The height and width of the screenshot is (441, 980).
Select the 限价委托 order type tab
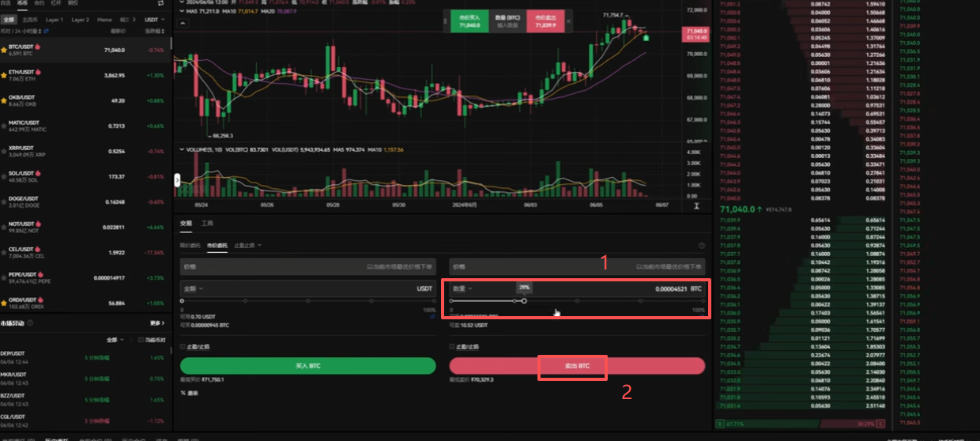click(x=190, y=246)
